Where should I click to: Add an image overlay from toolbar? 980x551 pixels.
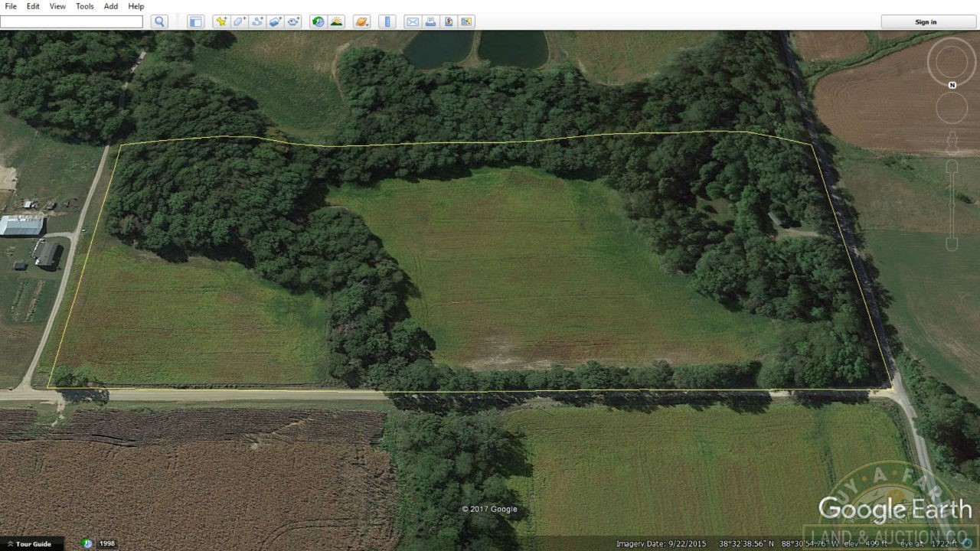[x=276, y=21]
